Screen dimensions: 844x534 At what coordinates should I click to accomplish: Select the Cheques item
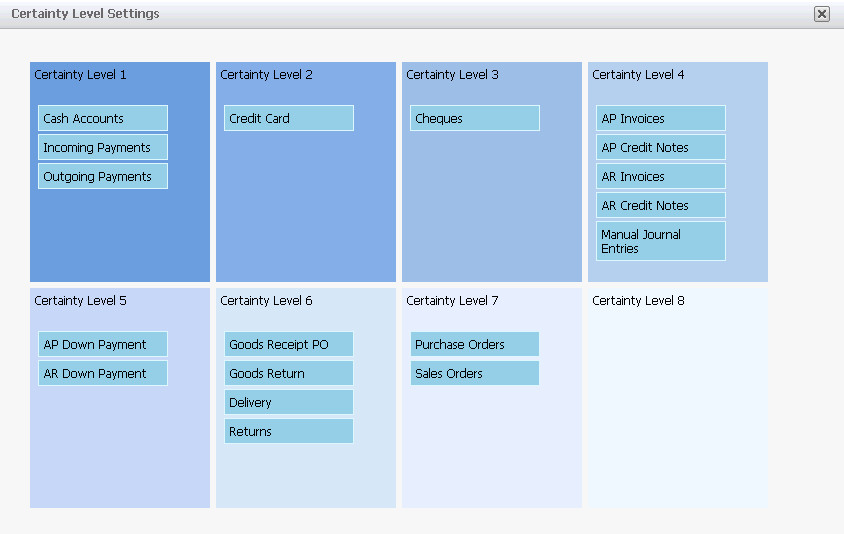click(475, 118)
